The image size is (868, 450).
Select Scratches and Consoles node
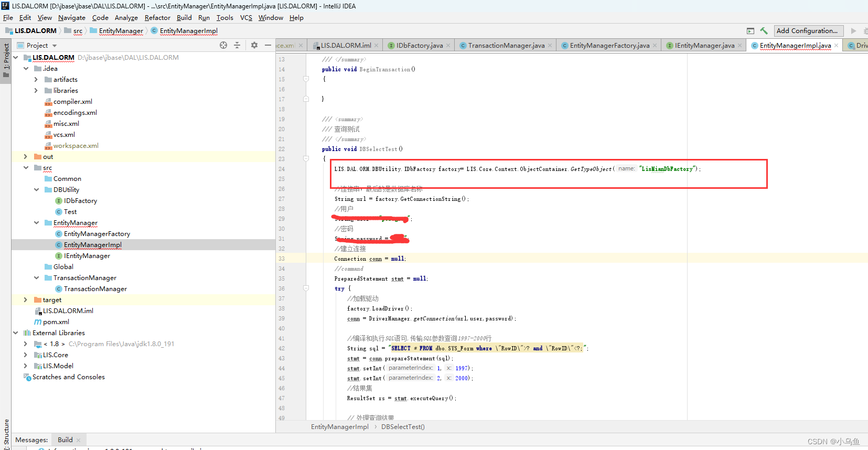(69, 377)
